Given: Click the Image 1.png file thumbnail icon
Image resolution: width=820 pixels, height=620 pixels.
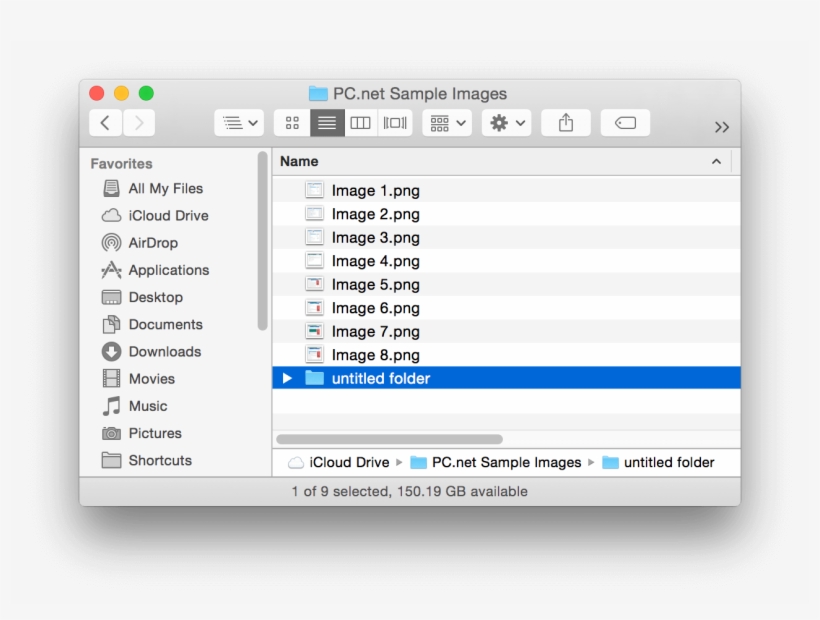Looking at the screenshot, I should click(314, 190).
